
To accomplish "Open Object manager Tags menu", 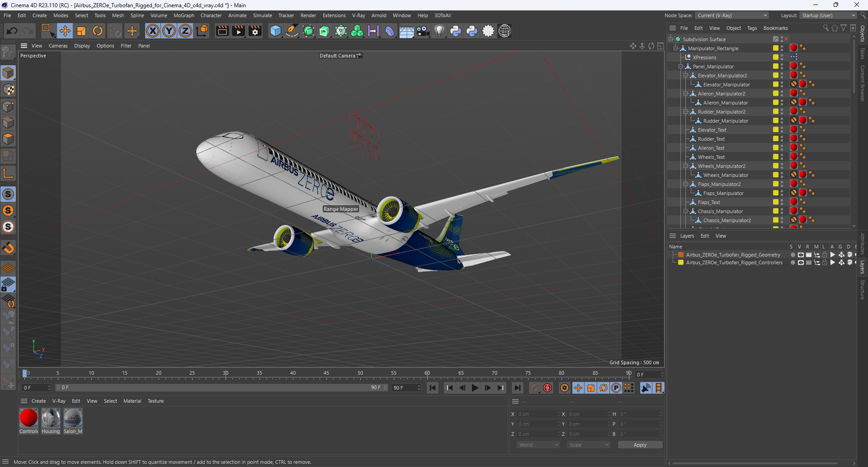I will (x=752, y=28).
